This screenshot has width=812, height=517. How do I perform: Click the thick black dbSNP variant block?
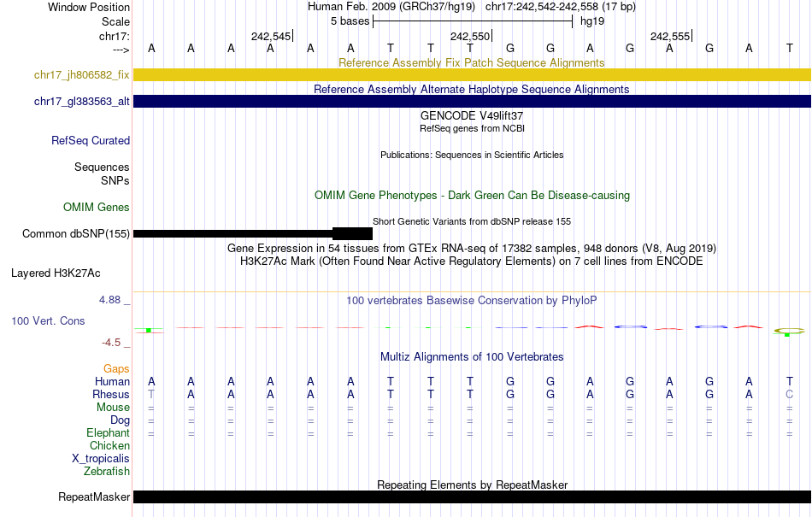pyautogui.click(x=353, y=233)
